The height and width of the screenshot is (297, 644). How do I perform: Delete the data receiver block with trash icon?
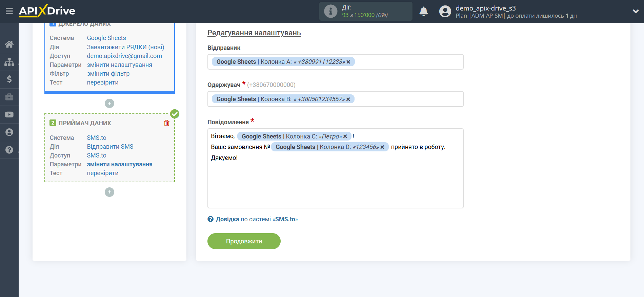click(x=167, y=123)
